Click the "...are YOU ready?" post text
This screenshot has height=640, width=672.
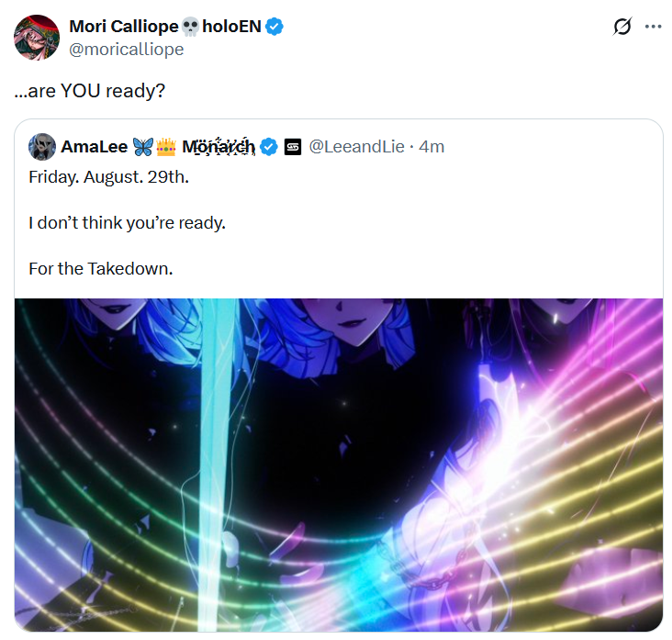pos(90,91)
